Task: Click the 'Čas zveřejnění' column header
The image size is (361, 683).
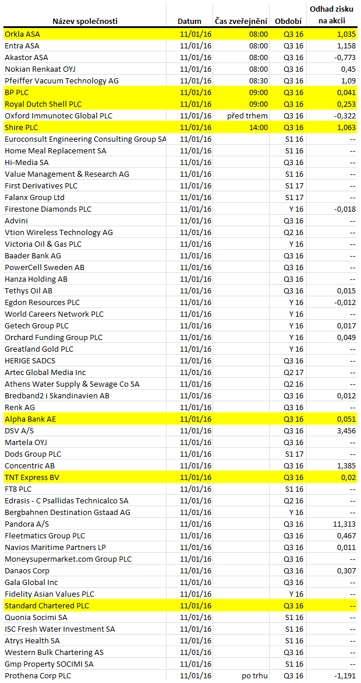Action: click(241, 21)
